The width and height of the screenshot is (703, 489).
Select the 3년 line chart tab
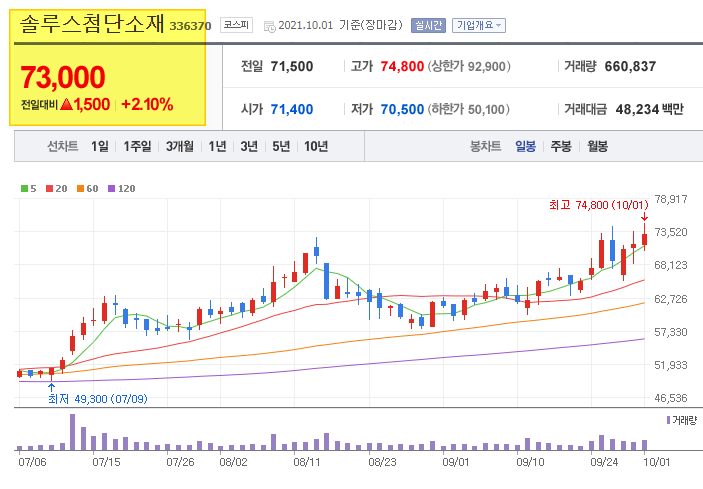pos(249,146)
